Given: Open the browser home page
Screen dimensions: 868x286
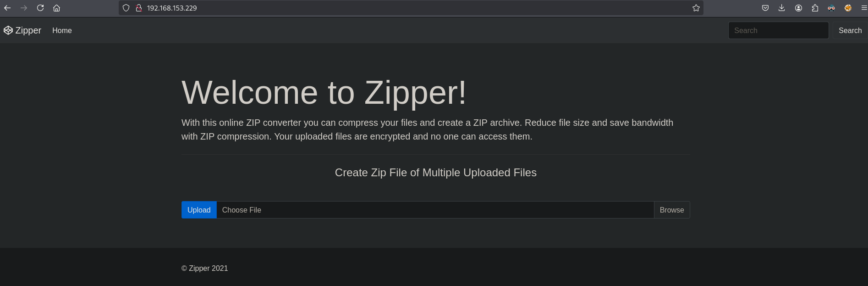Looking at the screenshot, I should click(57, 8).
